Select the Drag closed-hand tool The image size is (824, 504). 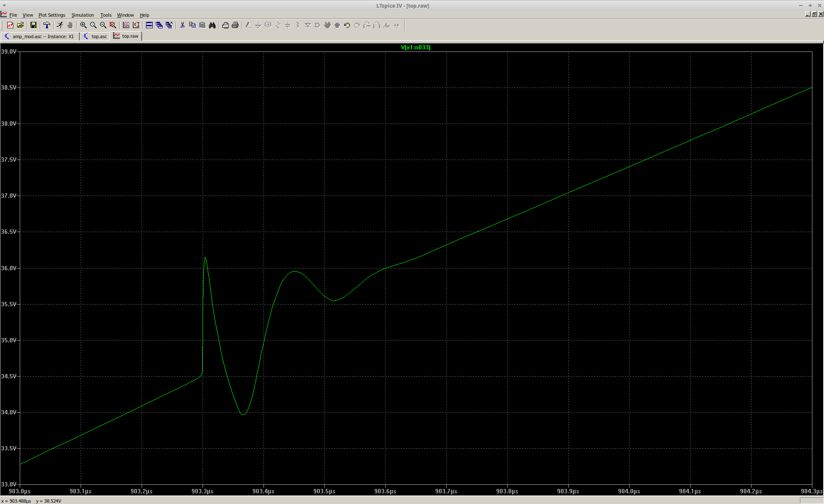pyautogui.click(x=337, y=25)
